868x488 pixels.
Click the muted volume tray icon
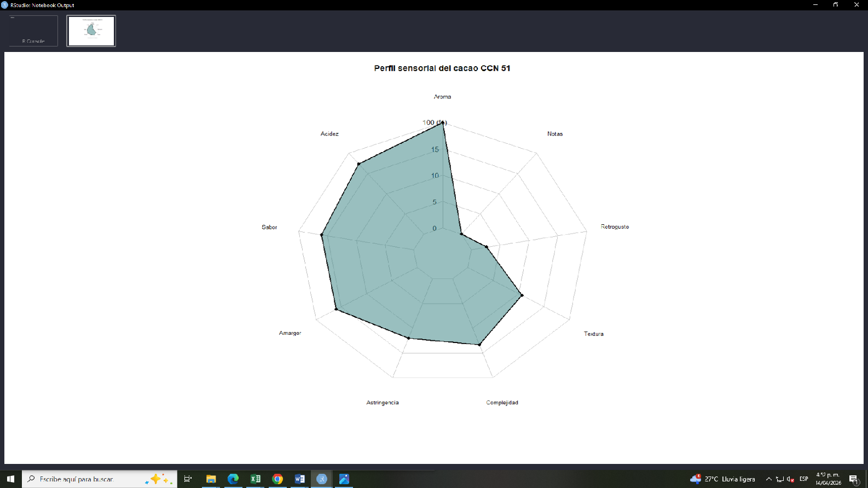coord(791,479)
